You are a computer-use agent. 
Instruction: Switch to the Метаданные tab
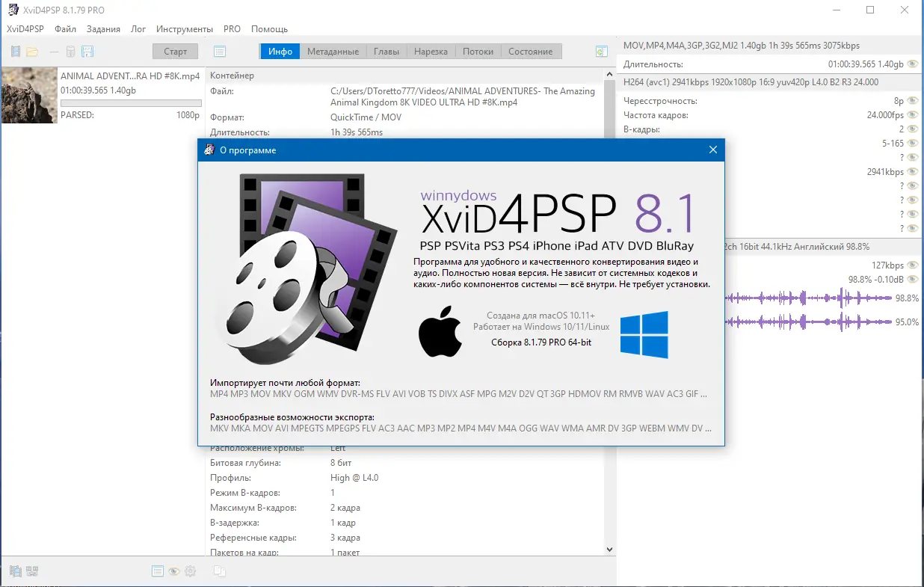click(x=333, y=51)
